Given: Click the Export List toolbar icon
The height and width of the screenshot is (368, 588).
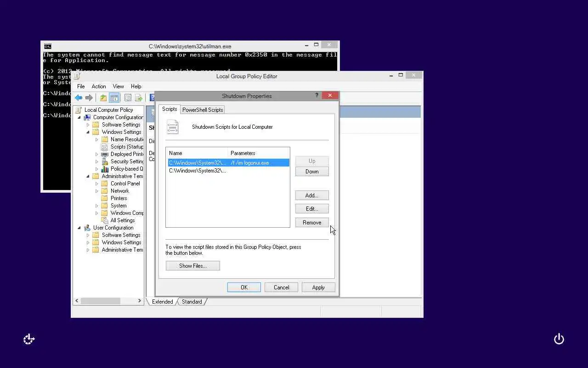Looking at the screenshot, I should (x=138, y=98).
